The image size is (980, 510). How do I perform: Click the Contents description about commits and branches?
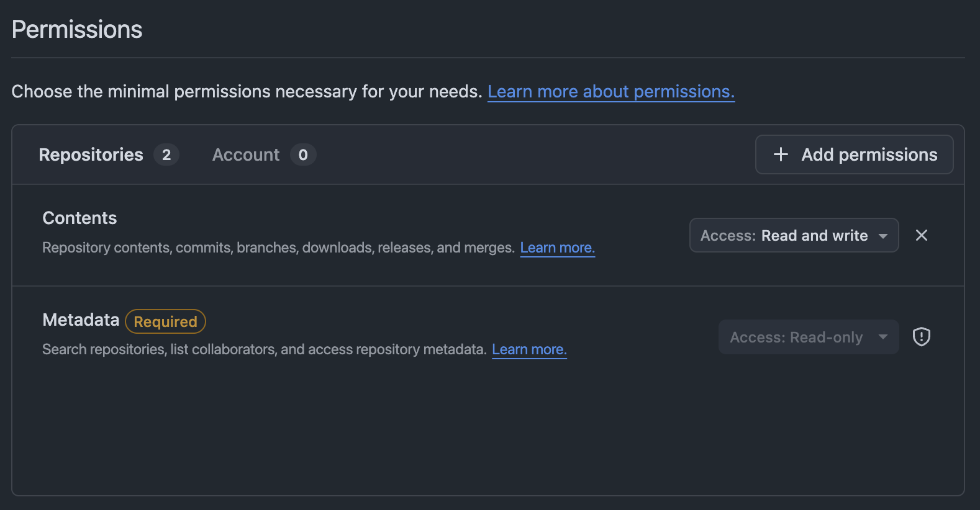coord(278,248)
